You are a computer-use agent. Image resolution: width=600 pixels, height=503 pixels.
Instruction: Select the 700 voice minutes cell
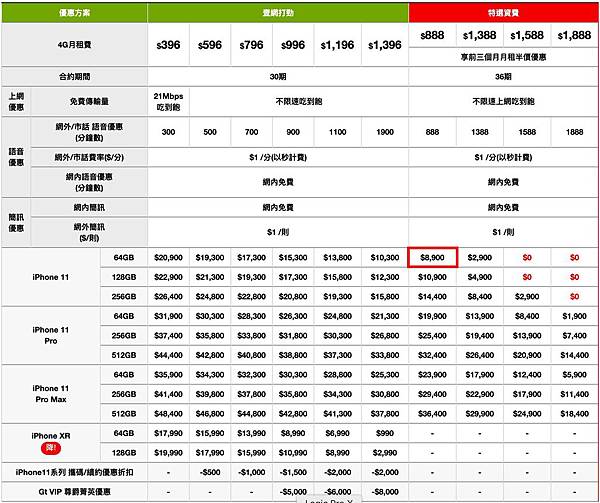pos(251,132)
